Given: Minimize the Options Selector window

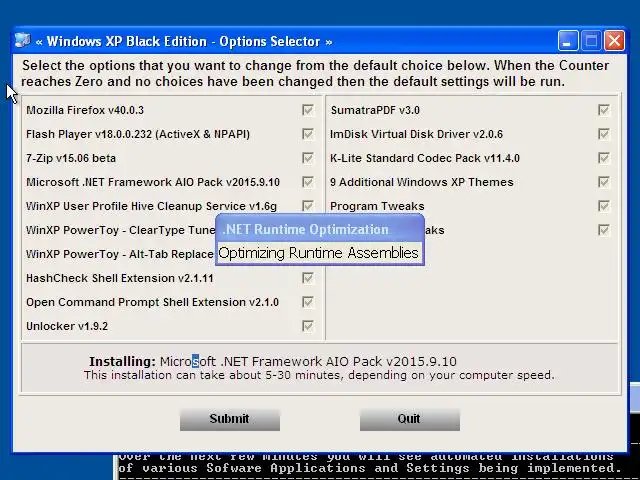Looking at the screenshot, I should click(568, 41).
